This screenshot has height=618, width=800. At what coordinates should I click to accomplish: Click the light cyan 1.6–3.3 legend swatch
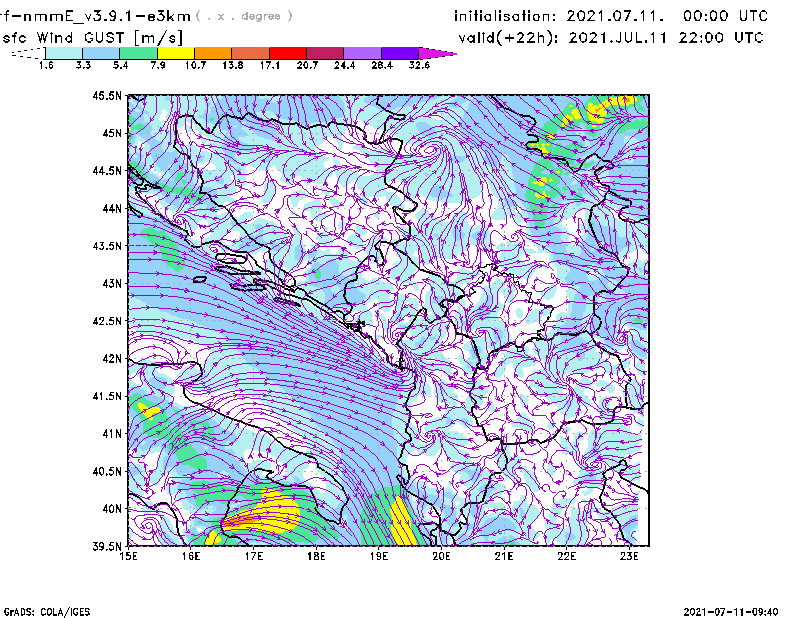(x=64, y=53)
